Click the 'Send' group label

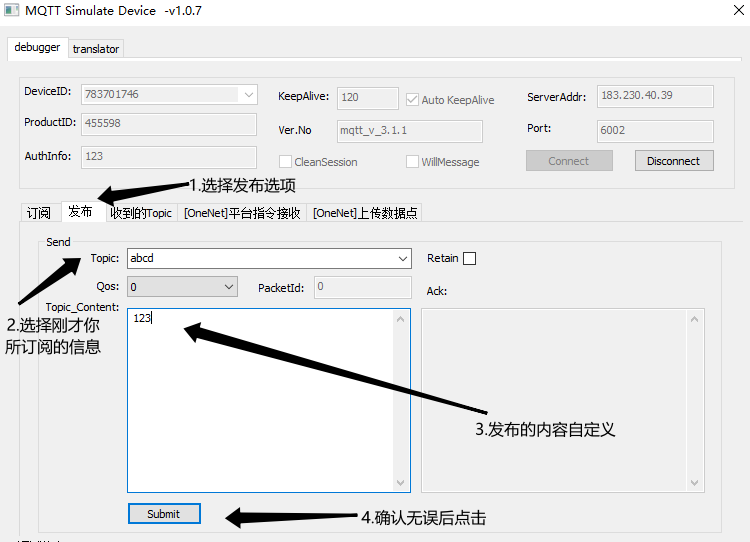point(58,242)
